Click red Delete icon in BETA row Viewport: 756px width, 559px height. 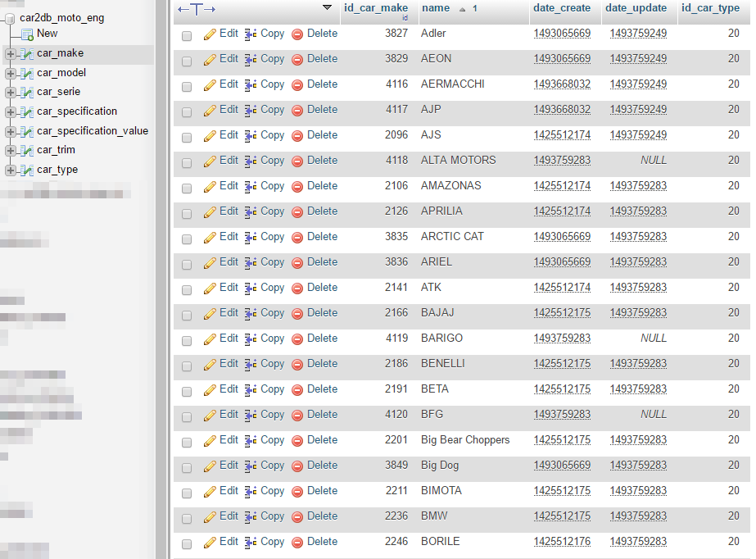(x=297, y=389)
